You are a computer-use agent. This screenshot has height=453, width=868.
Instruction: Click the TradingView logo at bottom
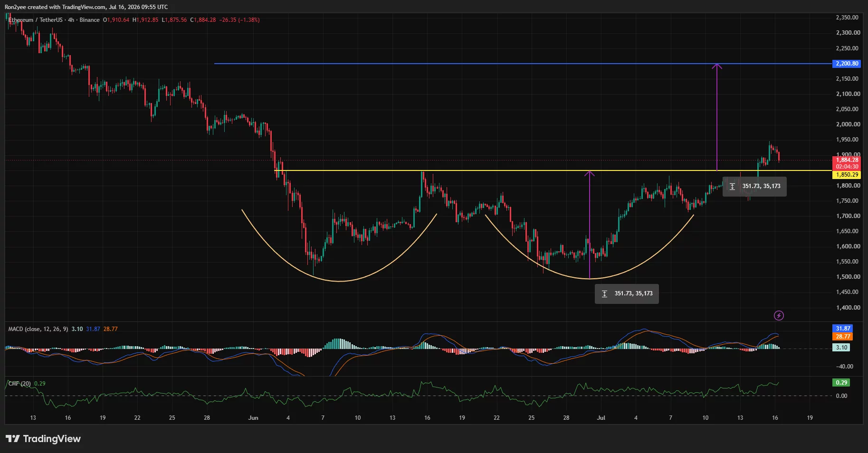(43, 439)
